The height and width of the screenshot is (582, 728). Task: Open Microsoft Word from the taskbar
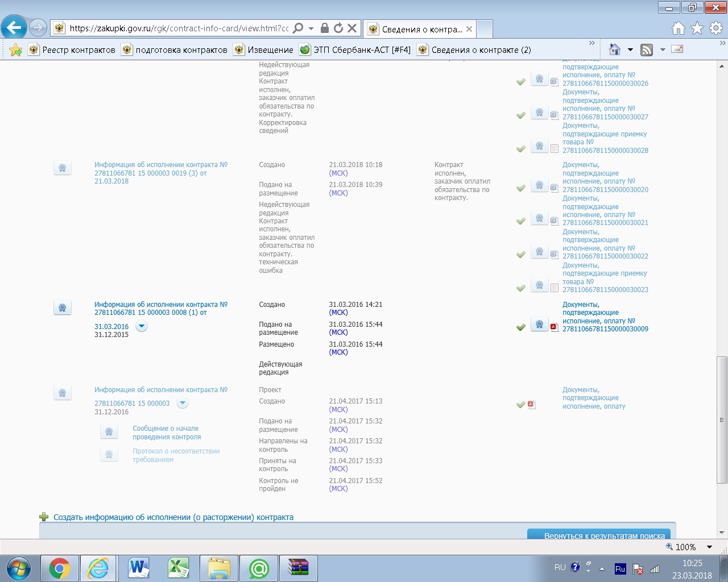click(x=139, y=568)
